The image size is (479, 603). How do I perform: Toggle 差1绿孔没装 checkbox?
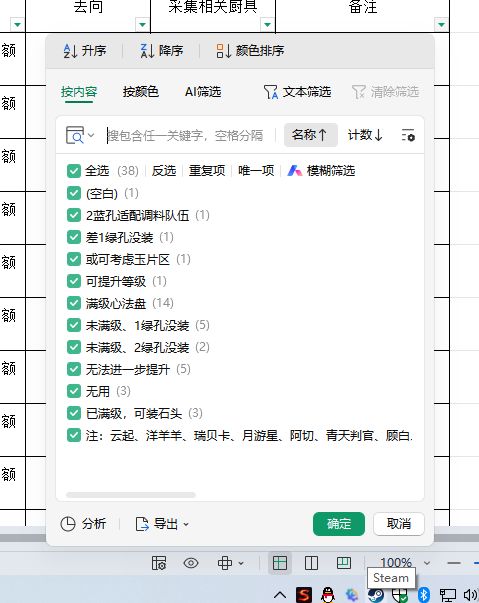click(73, 237)
